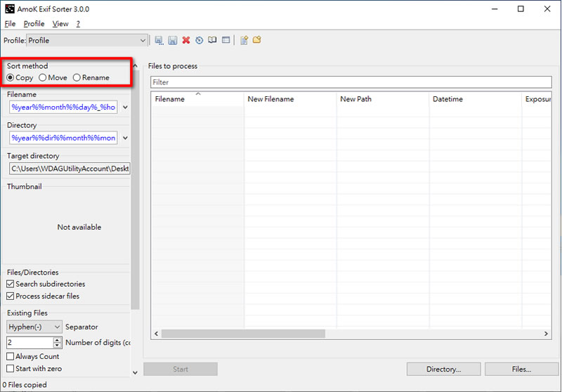Expand the Directory pattern dropdown arrow
Image resolution: width=562 pixels, height=392 pixels.
point(126,138)
